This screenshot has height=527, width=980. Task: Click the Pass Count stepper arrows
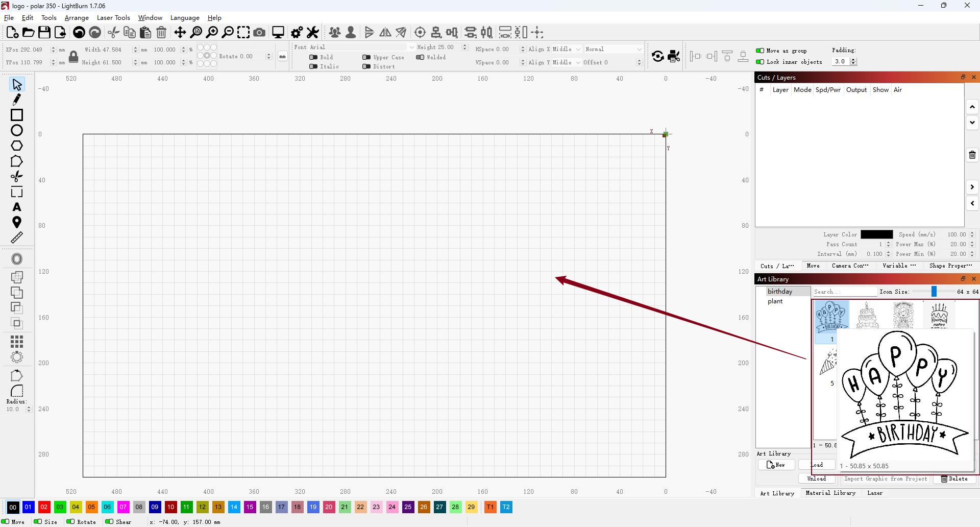coord(888,244)
